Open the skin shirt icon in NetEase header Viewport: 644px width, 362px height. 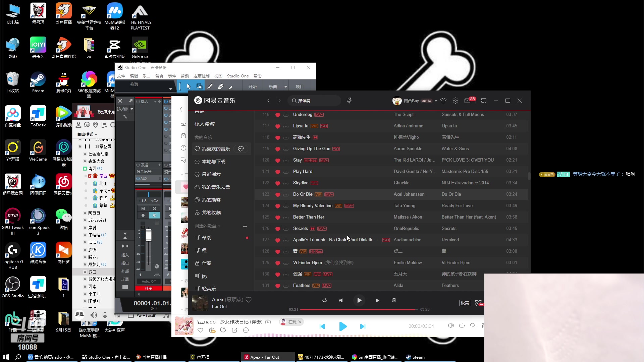(443, 101)
